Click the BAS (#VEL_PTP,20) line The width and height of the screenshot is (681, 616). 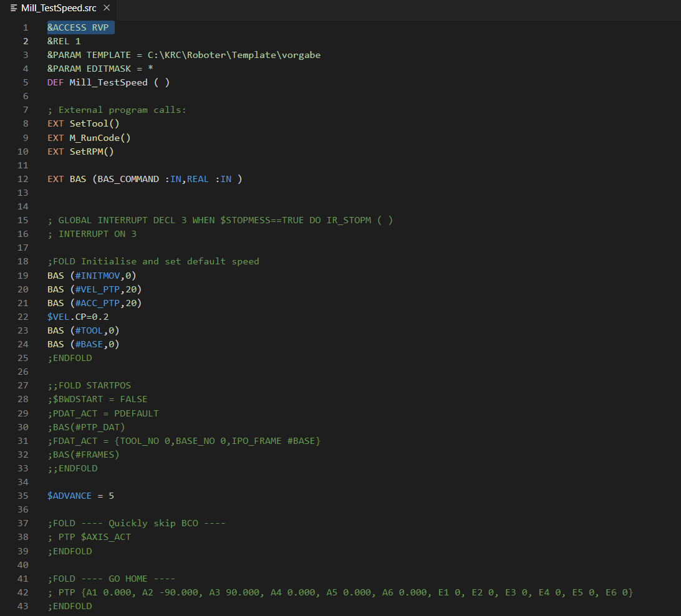tap(94, 289)
